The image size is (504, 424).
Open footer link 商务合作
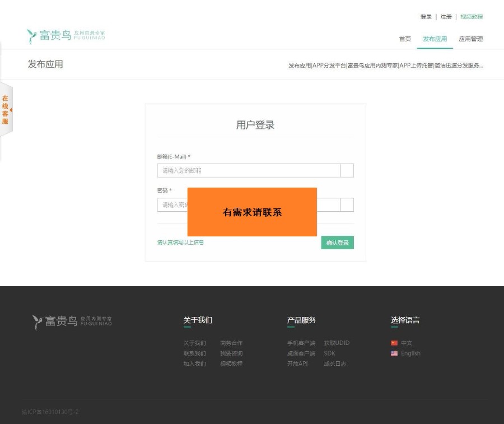tap(231, 343)
